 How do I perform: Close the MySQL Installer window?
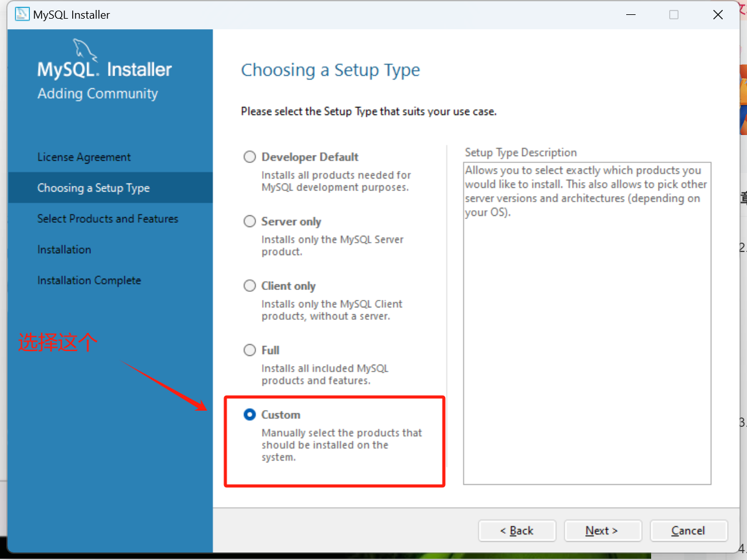(x=718, y=15)
